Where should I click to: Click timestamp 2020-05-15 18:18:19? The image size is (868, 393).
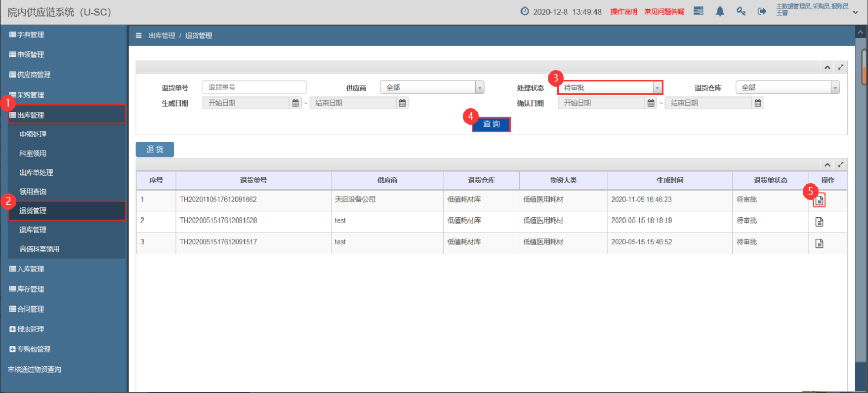click(x=641, y=221)
